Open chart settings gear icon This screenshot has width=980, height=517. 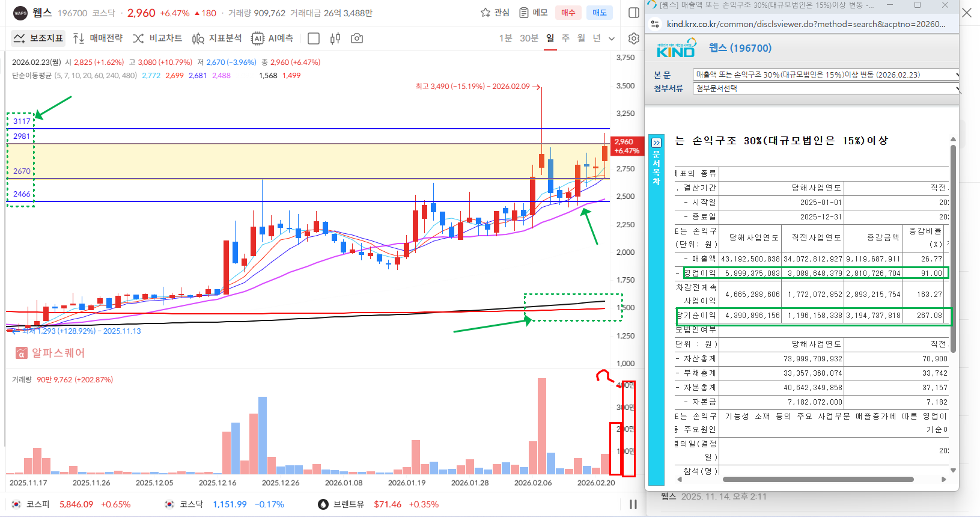[x=633, y=38]
